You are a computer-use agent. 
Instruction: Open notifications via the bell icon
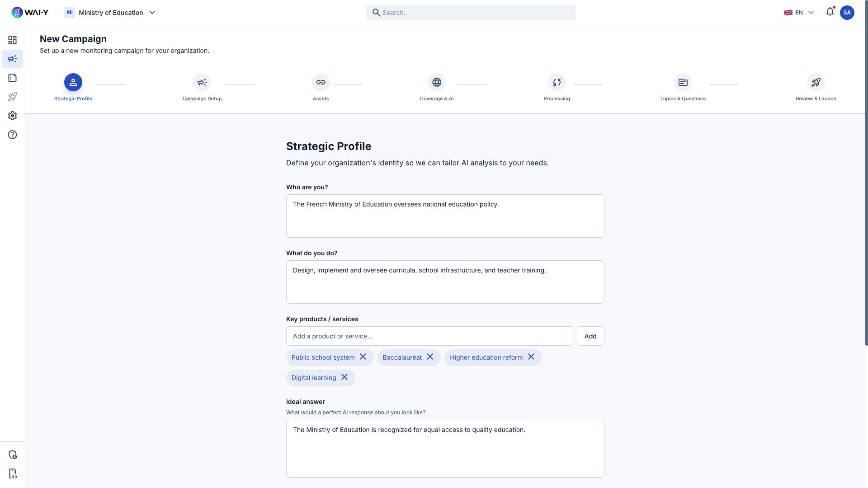[x=830, y=11]
